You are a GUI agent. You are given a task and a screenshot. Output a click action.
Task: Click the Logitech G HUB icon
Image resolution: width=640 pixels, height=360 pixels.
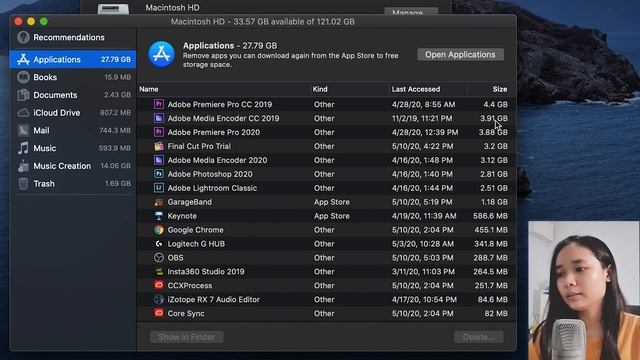[159, 244]
